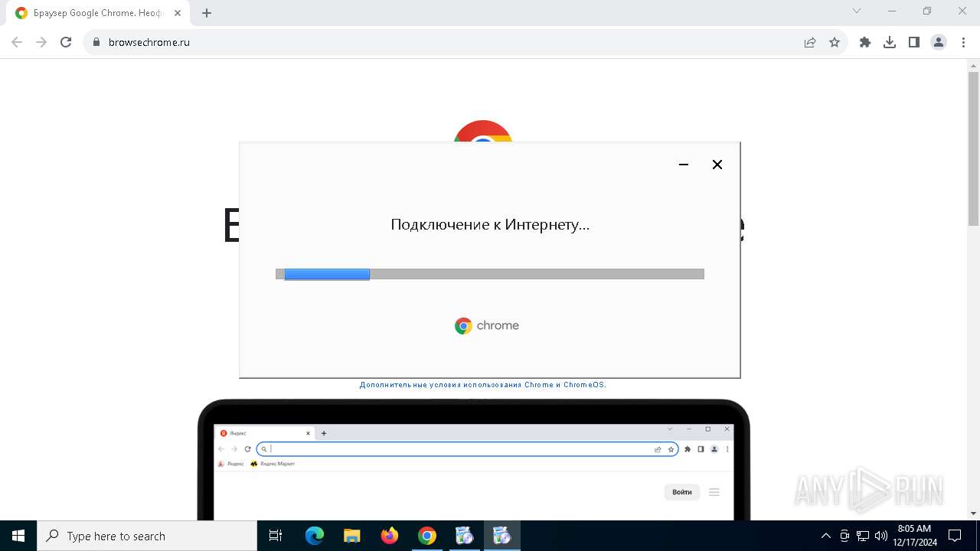
Task: Close the Браузер Google Chrome tab
Action: (x=178, y=13)
